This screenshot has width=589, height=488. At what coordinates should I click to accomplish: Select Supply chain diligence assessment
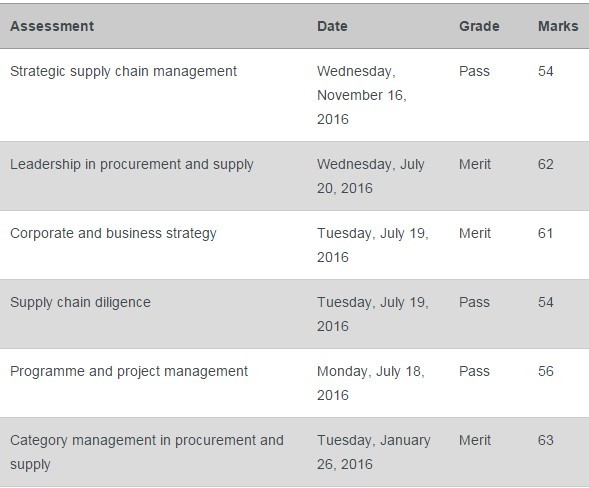point(80,302)
